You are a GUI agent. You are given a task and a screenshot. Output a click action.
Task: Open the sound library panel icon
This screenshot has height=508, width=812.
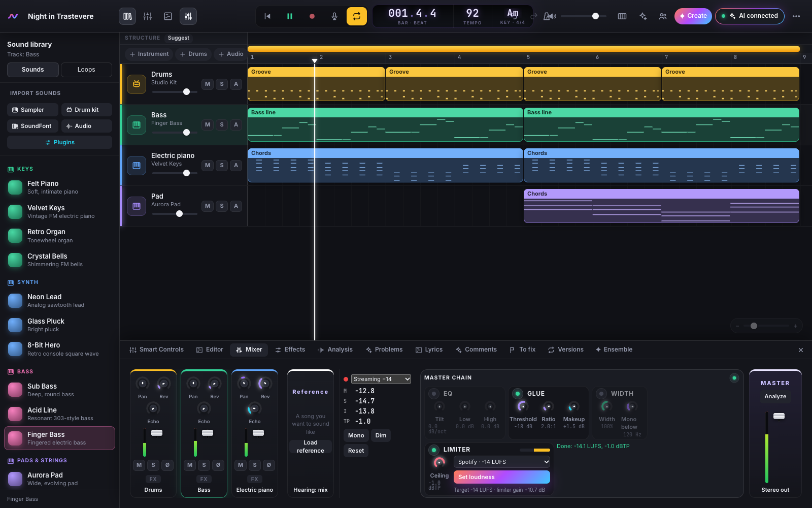(128, 16)
